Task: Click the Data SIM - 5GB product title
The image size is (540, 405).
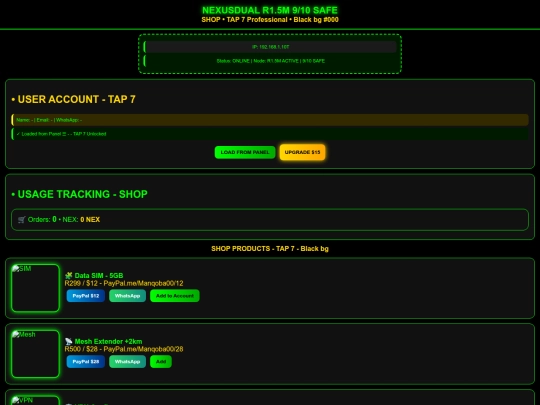Action: coord(99,276)
